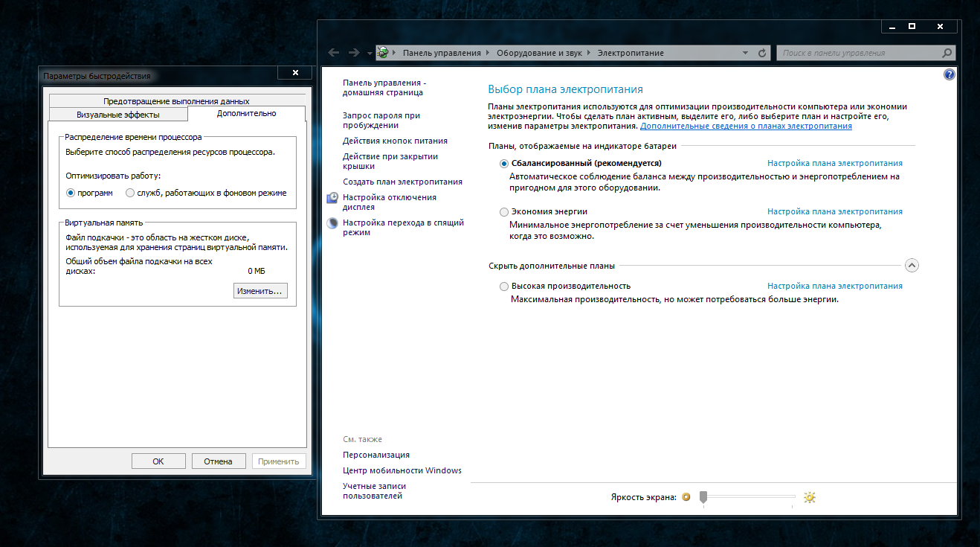Image resolution: width=980 pixels, height=547 pixels.
Task: Click Панель управления breadcrumb segment
Action: click(442, 53)
